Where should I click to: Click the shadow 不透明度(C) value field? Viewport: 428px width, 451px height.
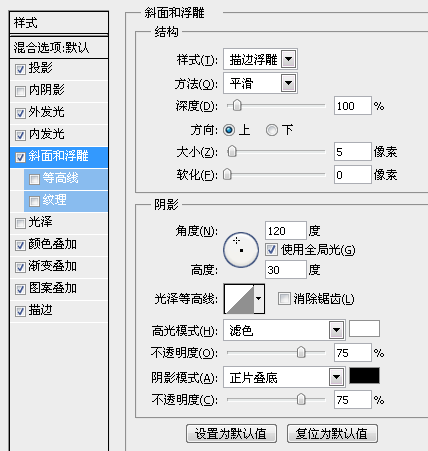click(x=353, y=400)
